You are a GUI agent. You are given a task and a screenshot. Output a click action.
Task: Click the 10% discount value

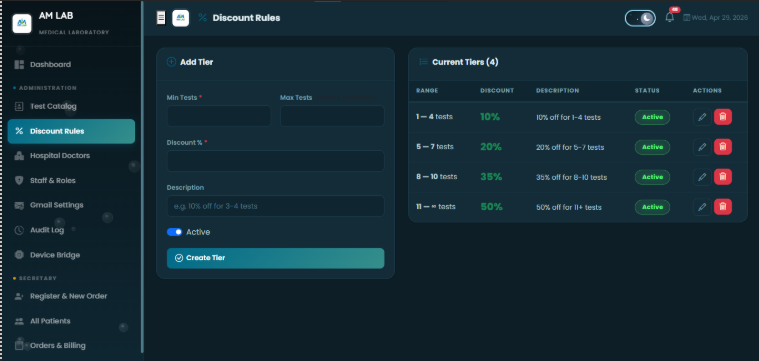[x=490, y=117]
